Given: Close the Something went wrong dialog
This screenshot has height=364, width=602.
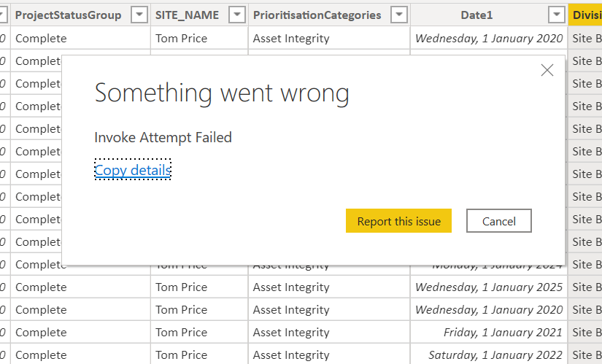Looking at the screenshot, I should 547,70.
